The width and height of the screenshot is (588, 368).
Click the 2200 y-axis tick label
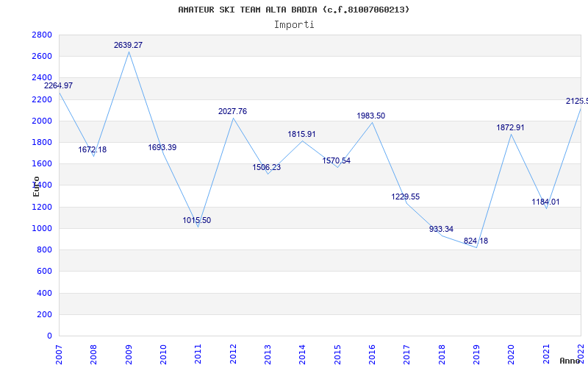[42, 99]
